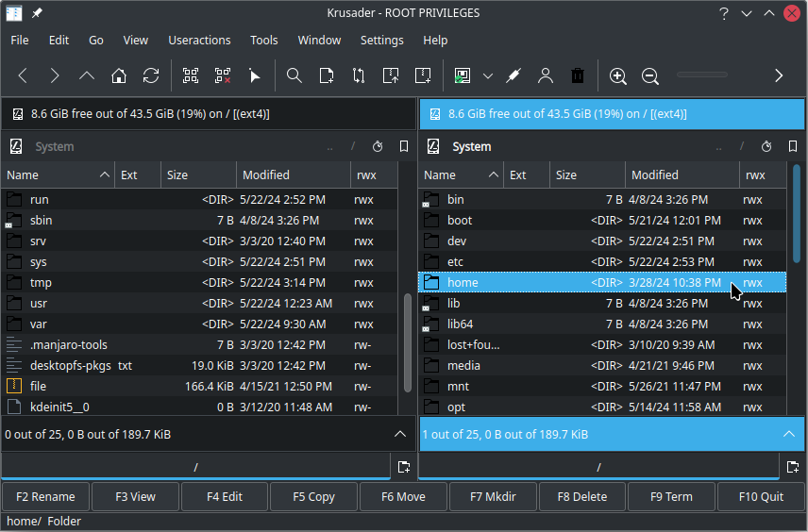This screenshot has width=808, height=532.
Task: Open left panel bookmarks icon
Action: coord(404,147)
